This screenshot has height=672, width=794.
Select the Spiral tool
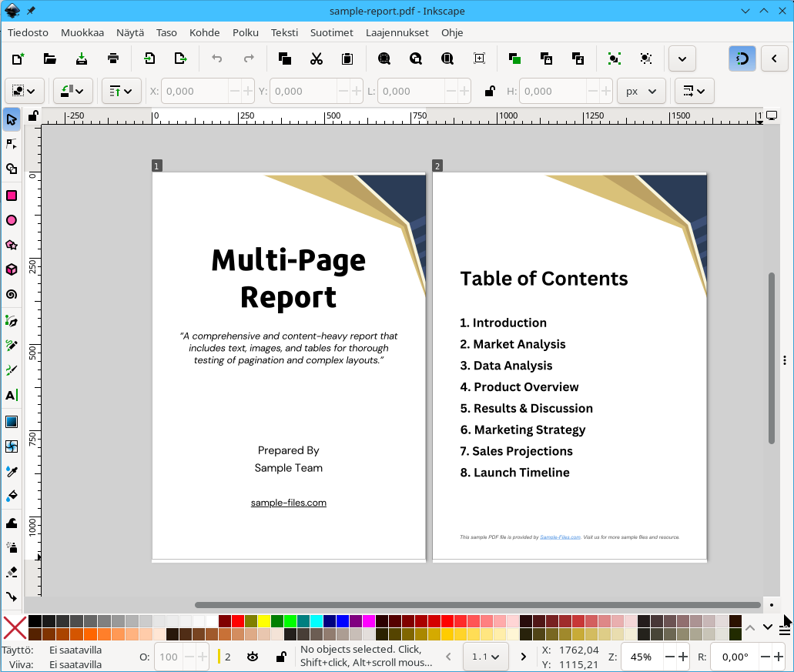point(12,294)
